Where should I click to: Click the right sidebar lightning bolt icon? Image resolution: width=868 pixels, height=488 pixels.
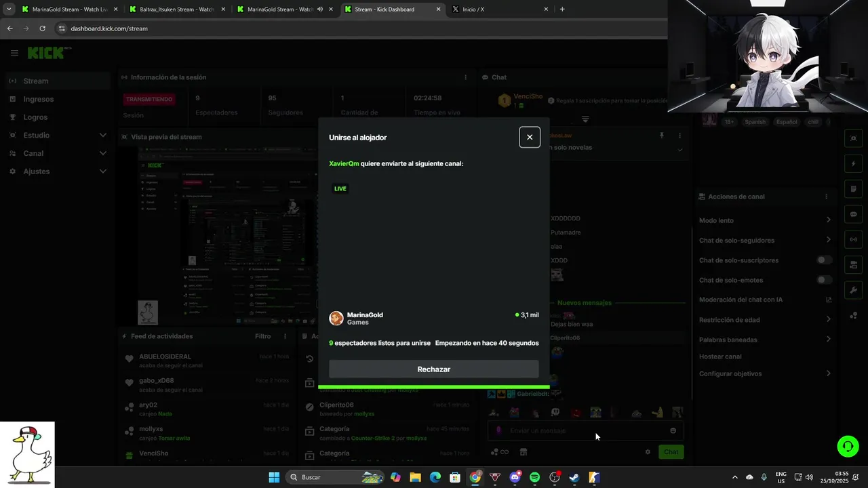[854, 163]
